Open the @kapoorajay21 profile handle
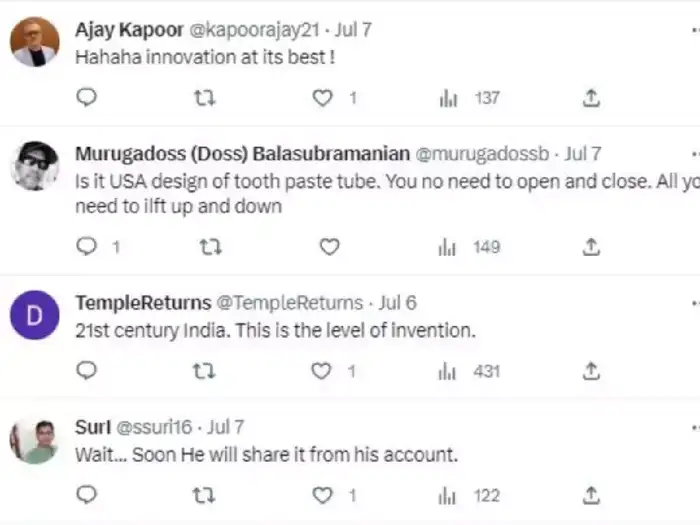The image size is (700, 525). (x=246, y=30)
